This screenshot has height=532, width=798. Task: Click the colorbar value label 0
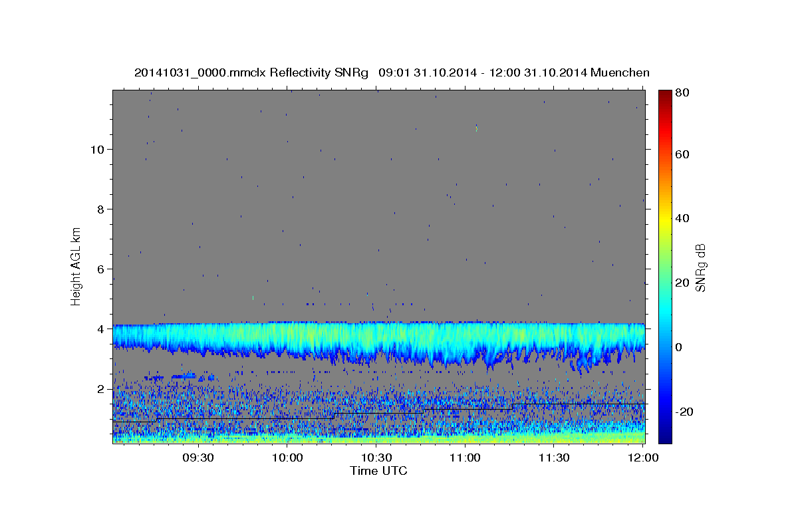(679, 347)
